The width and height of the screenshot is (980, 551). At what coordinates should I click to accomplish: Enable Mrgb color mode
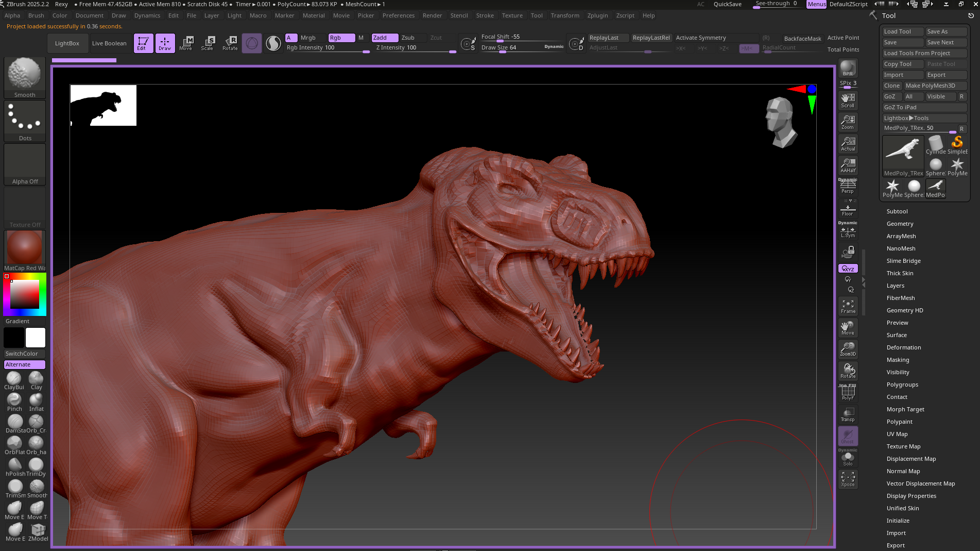point(308,38)
